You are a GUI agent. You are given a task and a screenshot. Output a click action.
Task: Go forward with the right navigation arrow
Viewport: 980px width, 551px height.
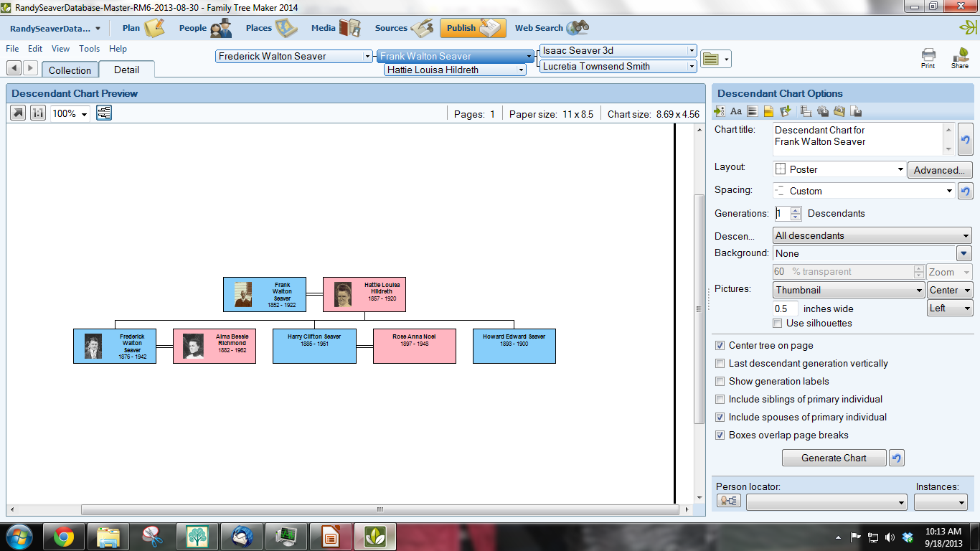click(x=30, y=67)
